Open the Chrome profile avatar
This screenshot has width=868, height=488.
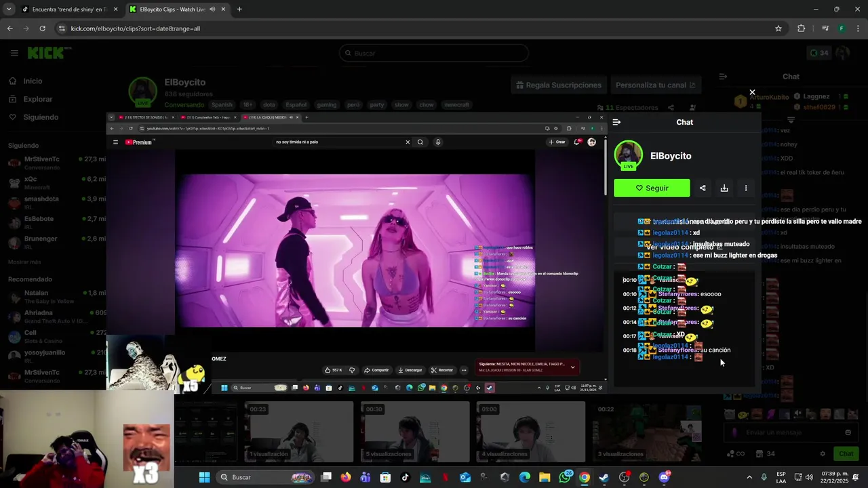tap(842, 28)
